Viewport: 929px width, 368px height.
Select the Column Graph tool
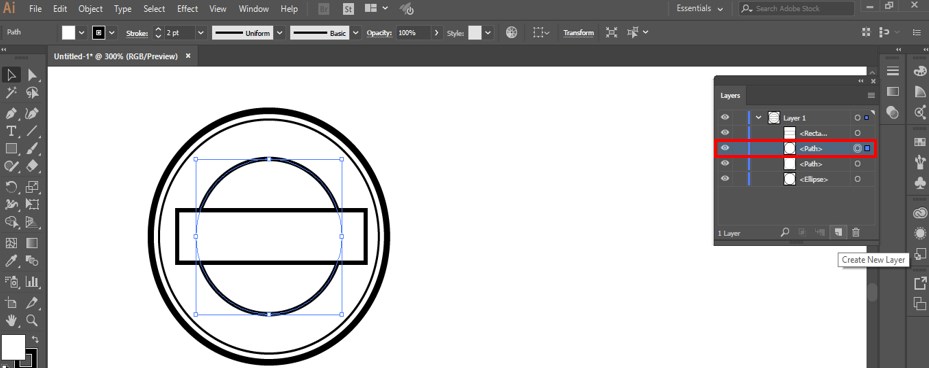[x=32, y=281]
